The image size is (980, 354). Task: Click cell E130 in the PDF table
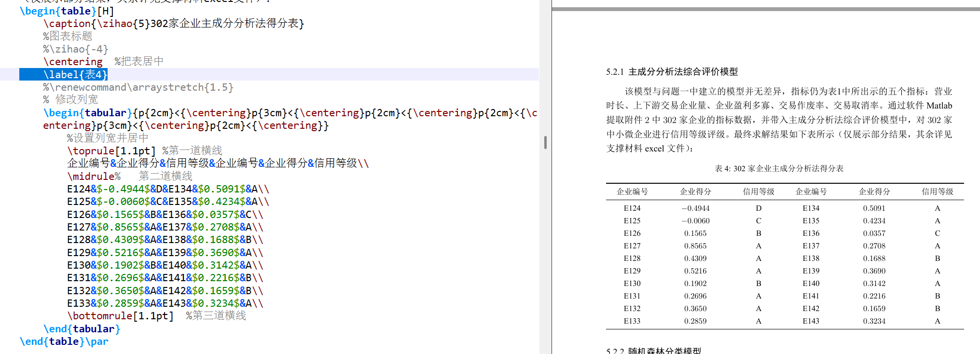click(632, 284)
